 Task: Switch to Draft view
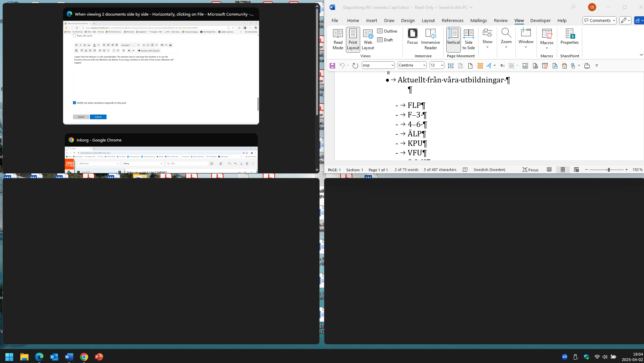[x=385, y=40]
